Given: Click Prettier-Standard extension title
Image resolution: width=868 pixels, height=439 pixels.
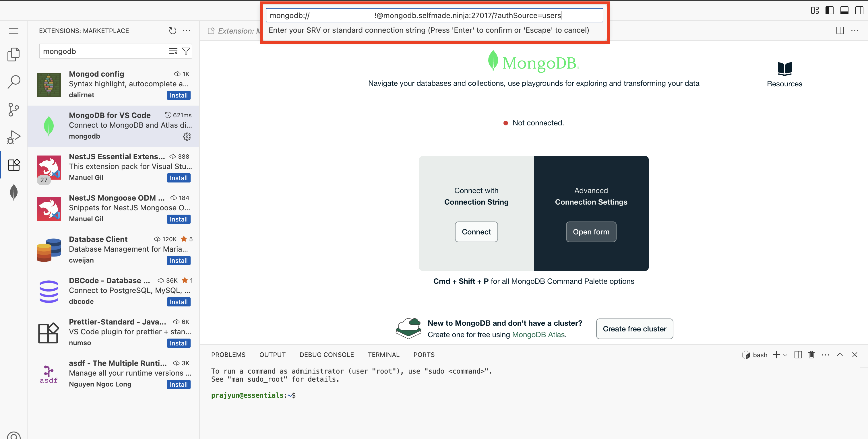Looking at the screenshot, I should tap(117, 322).
